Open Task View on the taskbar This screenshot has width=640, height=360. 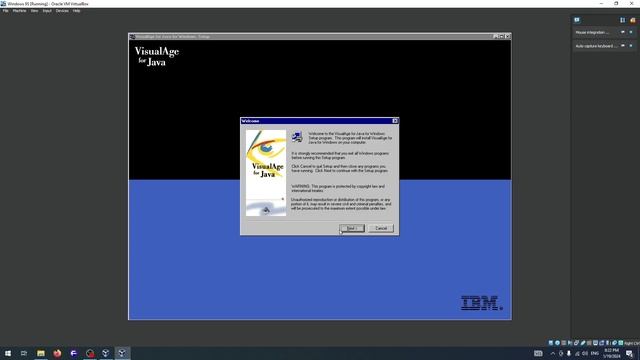pos(24,353)
